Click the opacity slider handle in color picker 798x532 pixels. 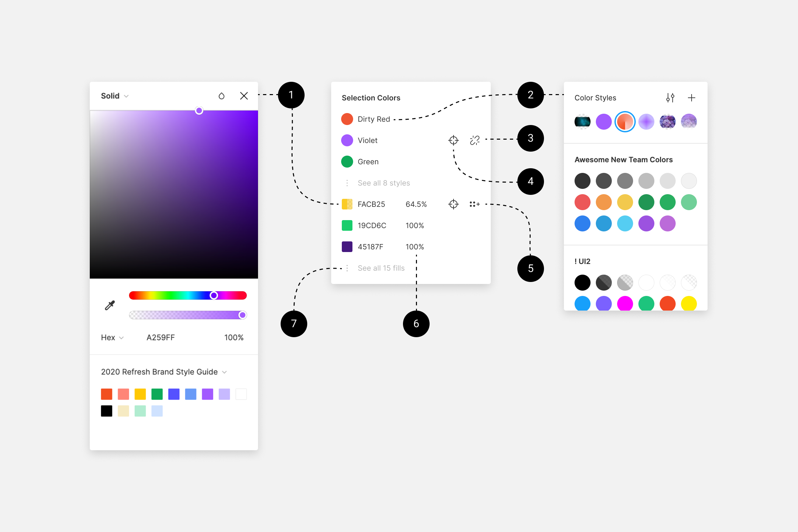(x=242, y=315)
